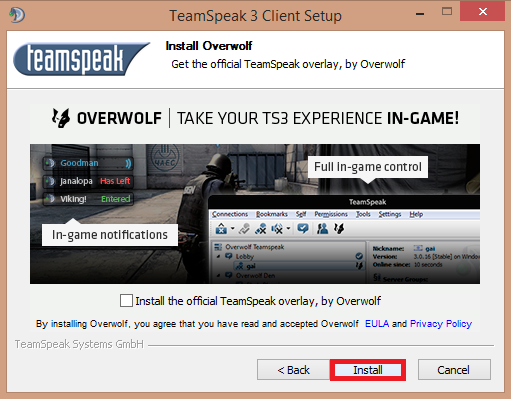This screenshot has height=399, width=511.
Task: Click the connect icon in preview toolbar
Action: (221, 229)
